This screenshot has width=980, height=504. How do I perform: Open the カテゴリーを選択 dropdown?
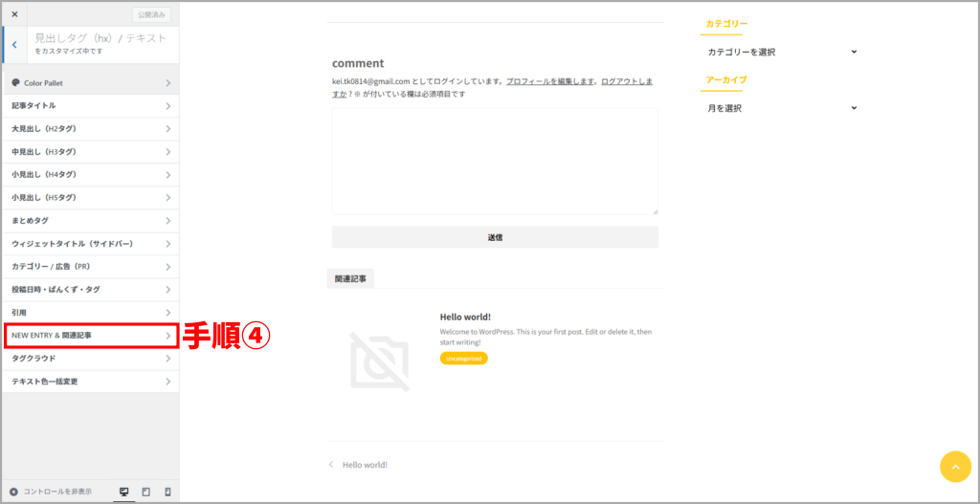coord(781,52)
